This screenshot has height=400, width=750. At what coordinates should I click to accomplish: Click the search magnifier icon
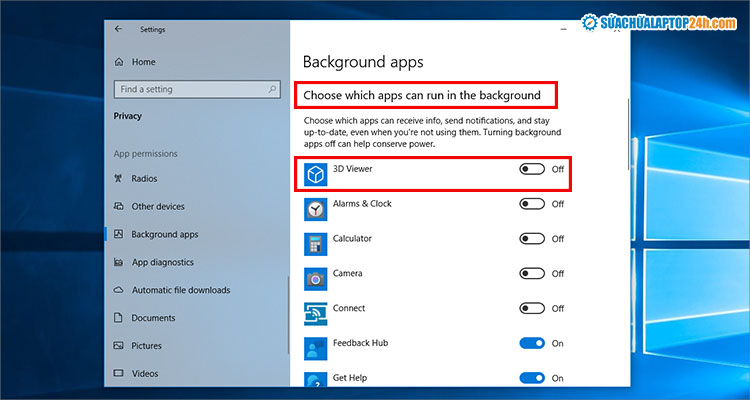pyautogui.click(x=272, y=89)
